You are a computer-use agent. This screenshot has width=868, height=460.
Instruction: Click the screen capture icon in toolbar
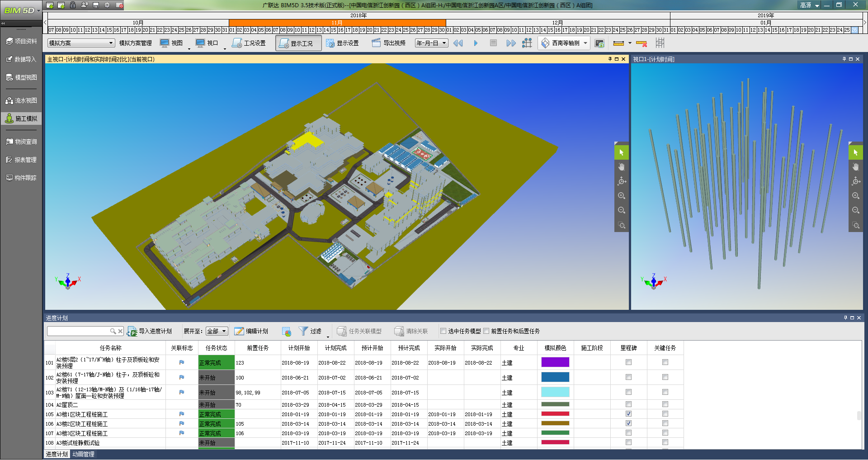[599, 43]
